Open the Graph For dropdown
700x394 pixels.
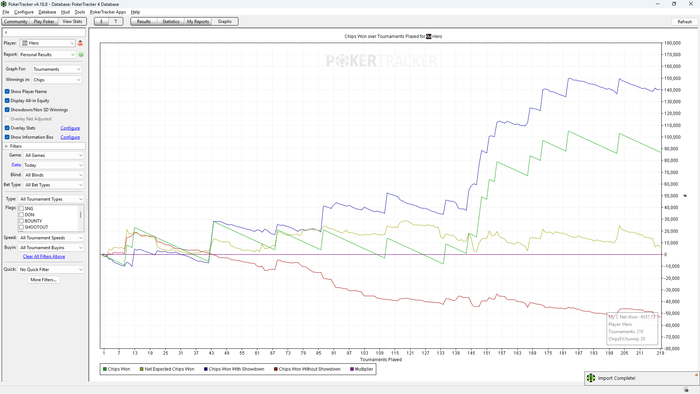pos(57,69)
